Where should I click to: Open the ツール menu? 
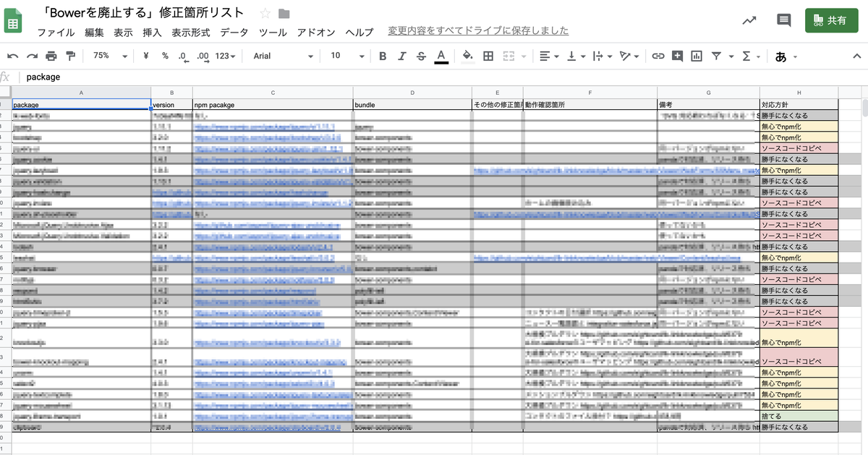click(273, 32)
